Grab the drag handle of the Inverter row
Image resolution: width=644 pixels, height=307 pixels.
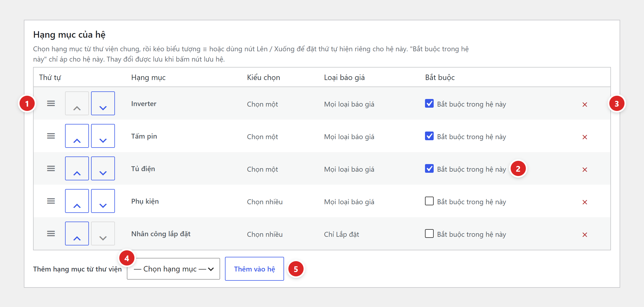(51, 103)
